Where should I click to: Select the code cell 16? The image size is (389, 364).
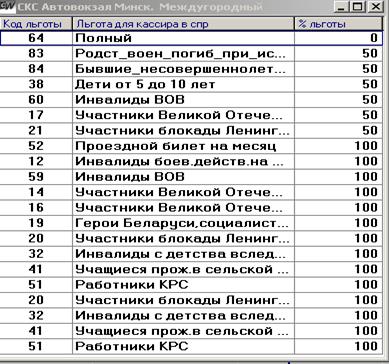pos(36,208)
